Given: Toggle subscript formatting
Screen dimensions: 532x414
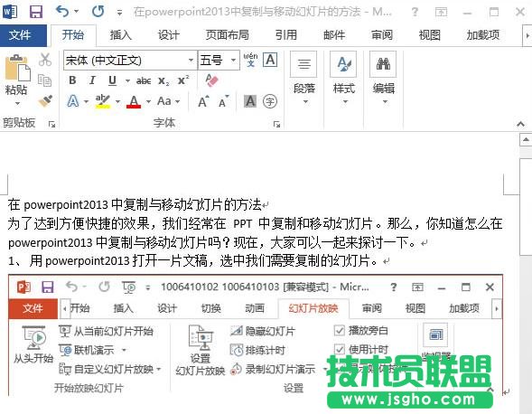Looking at the screenshot, I should (163, 80).
